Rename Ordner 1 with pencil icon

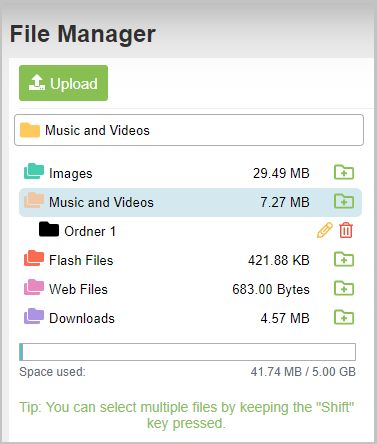click(x=325, y=230)
